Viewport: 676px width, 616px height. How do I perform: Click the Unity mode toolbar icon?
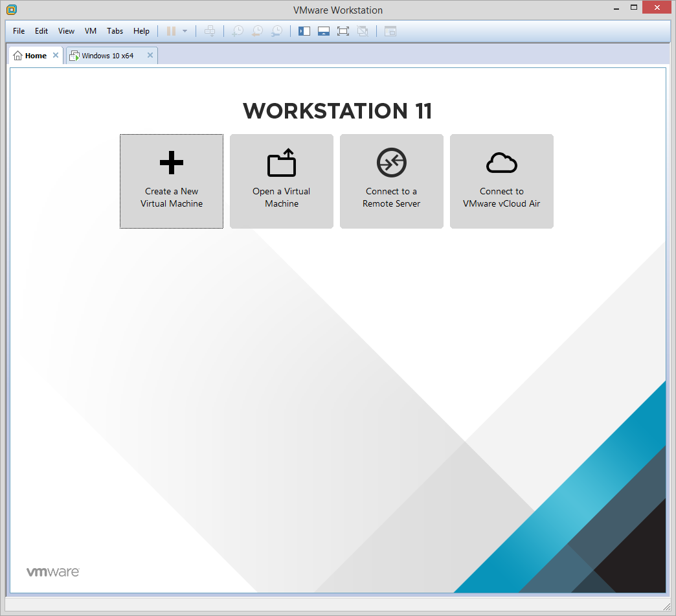pos(363,31)
